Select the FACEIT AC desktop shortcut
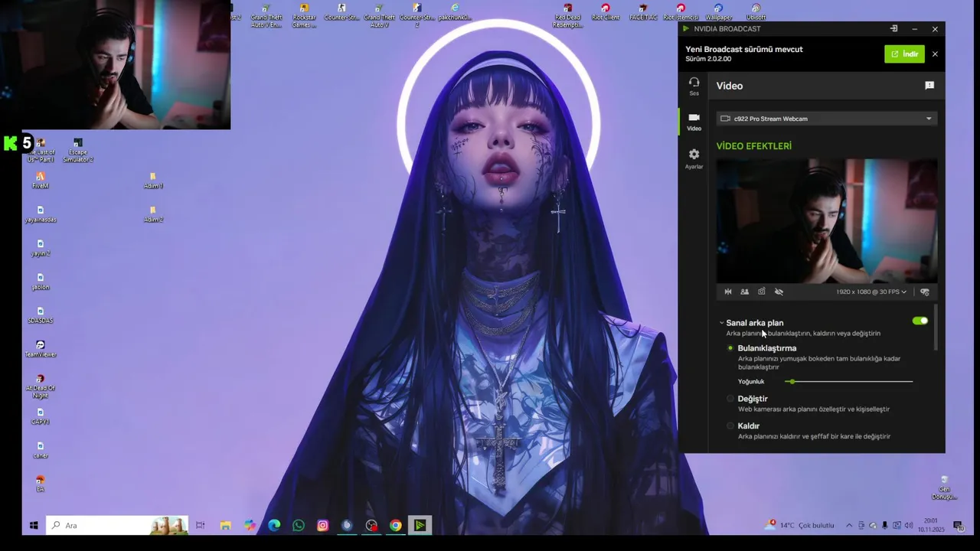Image resolution: width=980 pixels, height=551 pixels. (643, 12)
